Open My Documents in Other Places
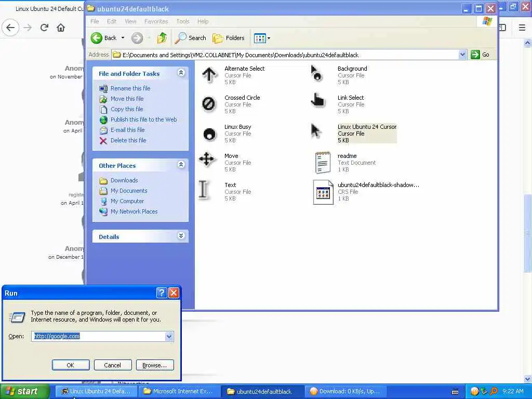 (x=129, y=191)
